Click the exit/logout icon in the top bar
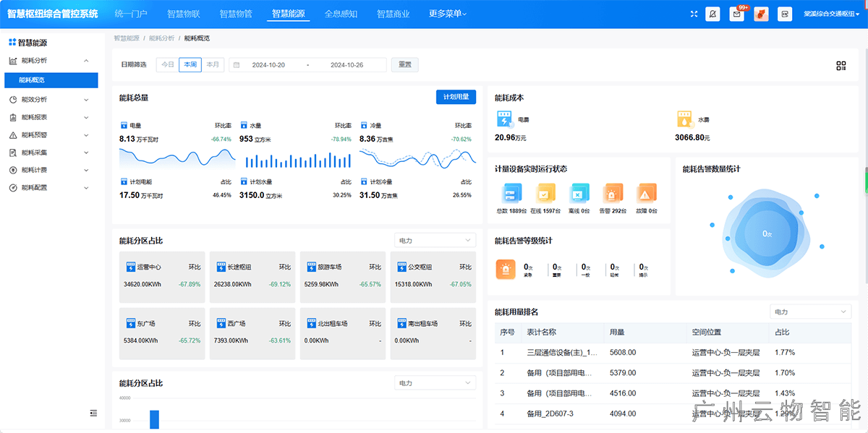This screenshot has height=433, width=868. (784, 14)
